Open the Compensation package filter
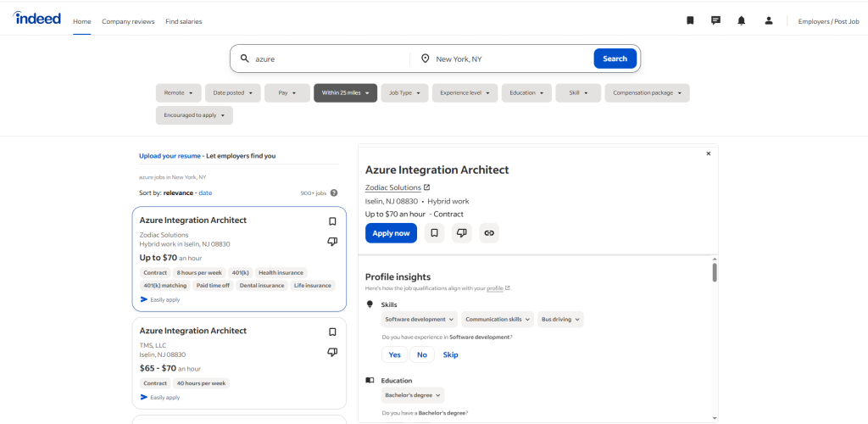This screenshot has width=868, height=424. tap(647, 93)
